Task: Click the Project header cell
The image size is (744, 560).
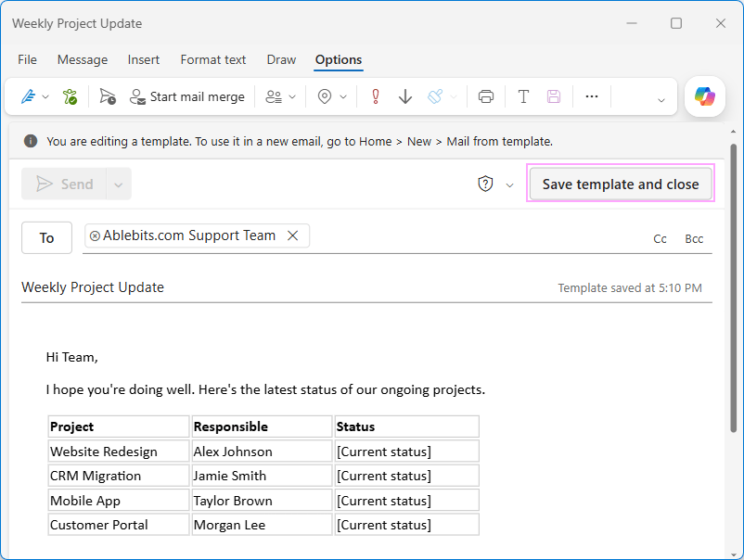Action: 119,426
